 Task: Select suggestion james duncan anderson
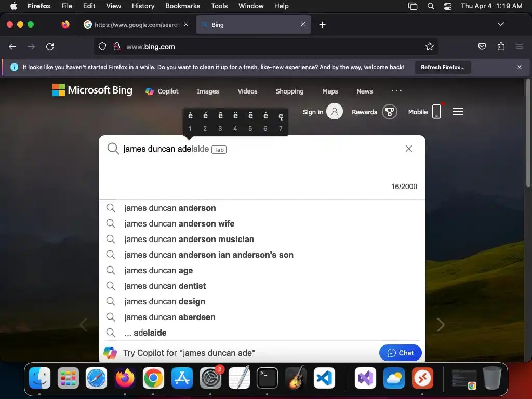point(262,208)
